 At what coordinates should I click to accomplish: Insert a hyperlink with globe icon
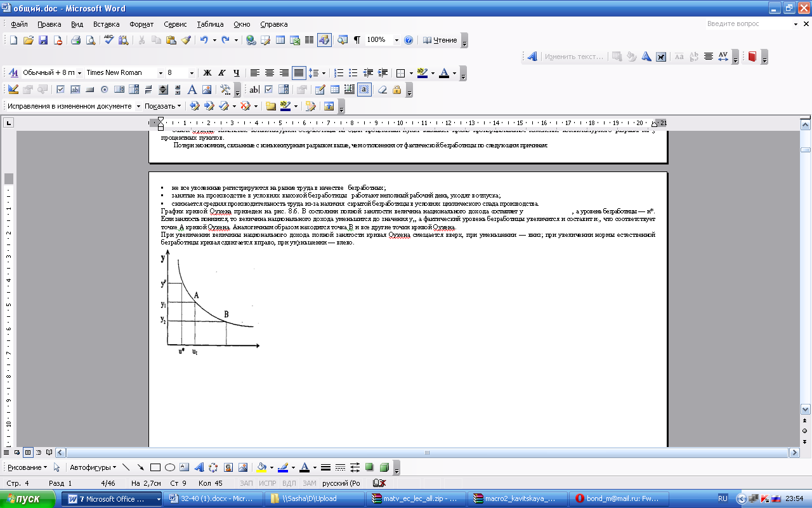(x=251, y=40)
